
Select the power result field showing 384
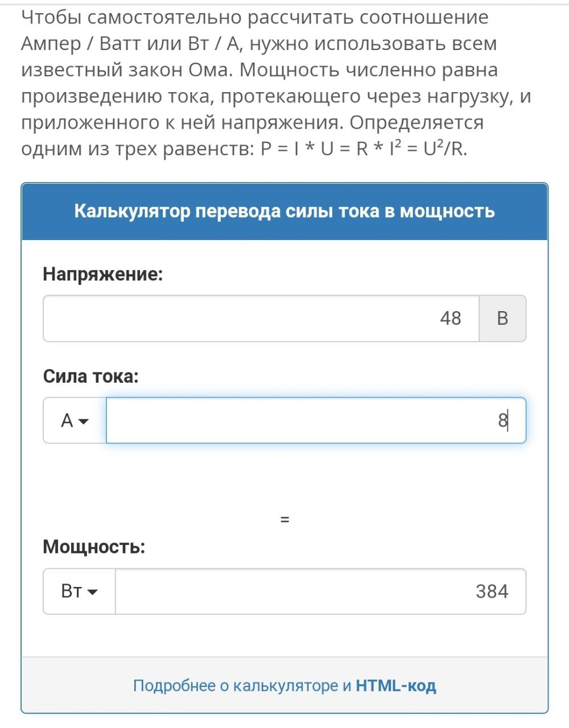pyautogui.click(x=321, y=591)
